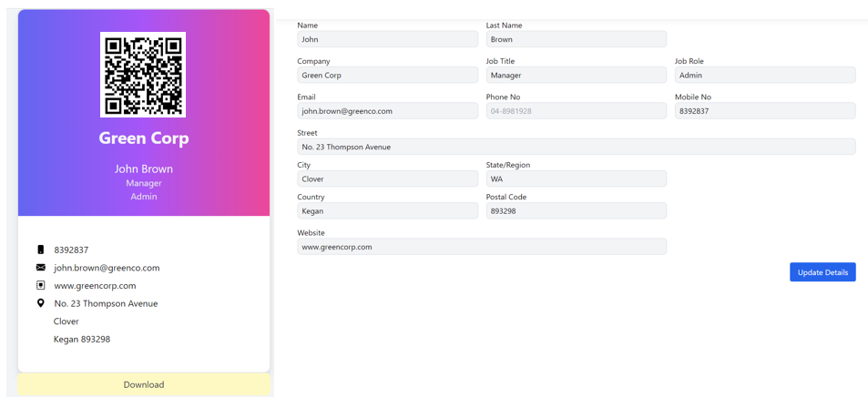Select the City field containing Clover
This screenshot has width=868, height=408.
click(x=387, y=179)
